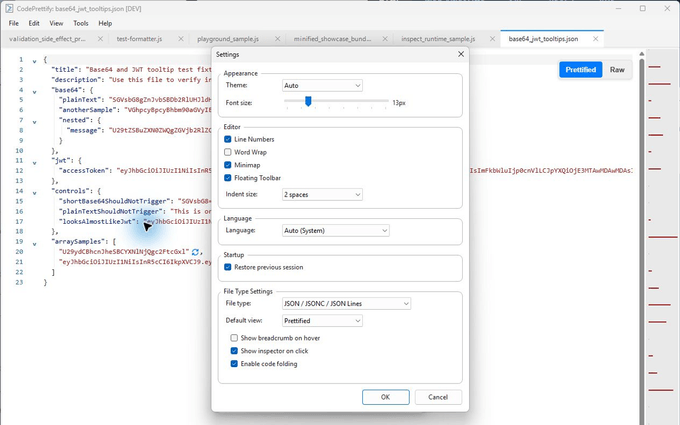Open the Default view dropdown

pos(322,321)
